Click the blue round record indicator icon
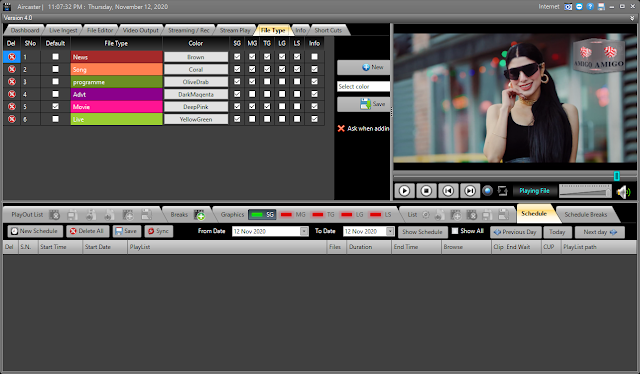The image size is (640, 374). [x=487, y=191]
